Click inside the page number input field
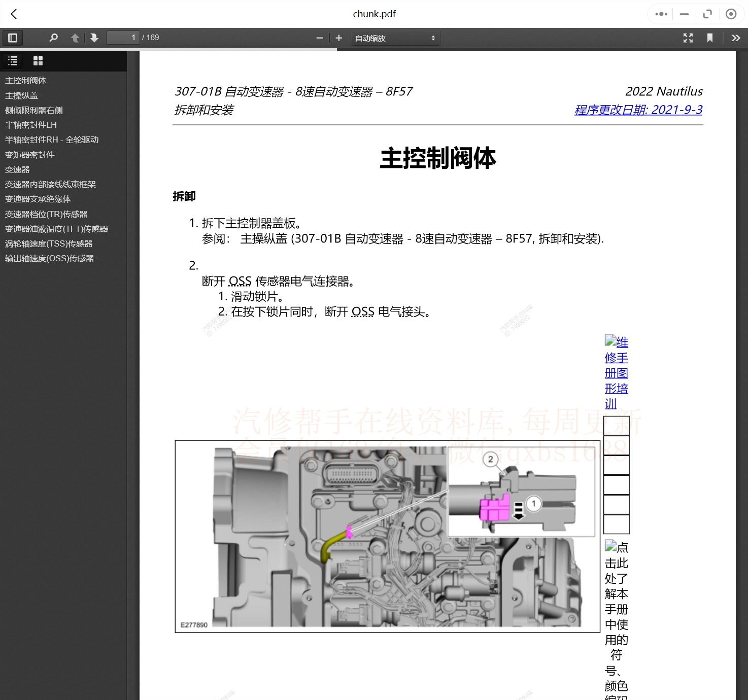748x700 pixels. (x=123, y=38)
